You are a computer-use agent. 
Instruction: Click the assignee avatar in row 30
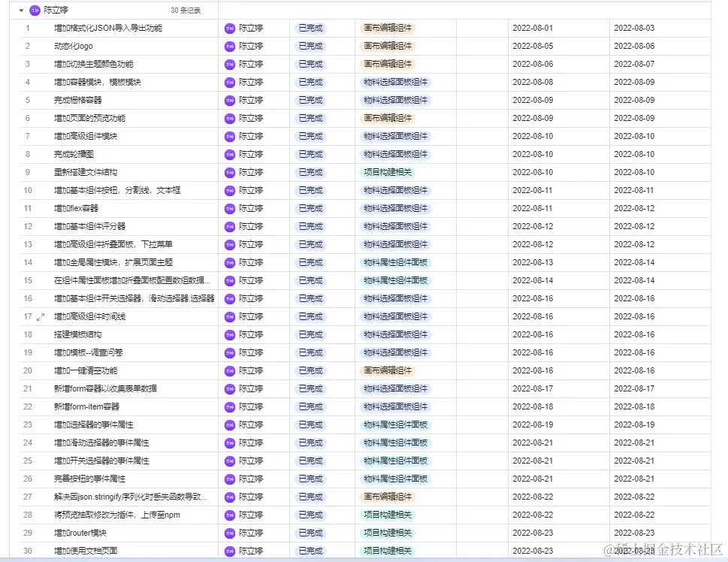pyautogui.click(x=230, y=551)
